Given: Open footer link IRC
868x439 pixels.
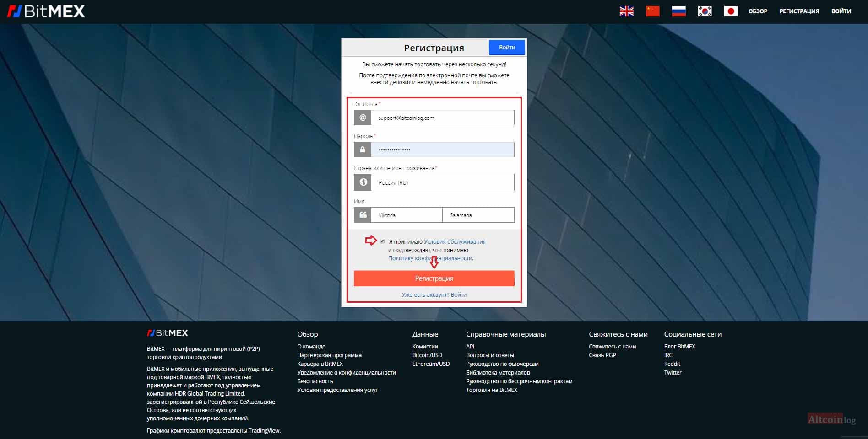Looking at the screenshot, I should coord(668,355).
